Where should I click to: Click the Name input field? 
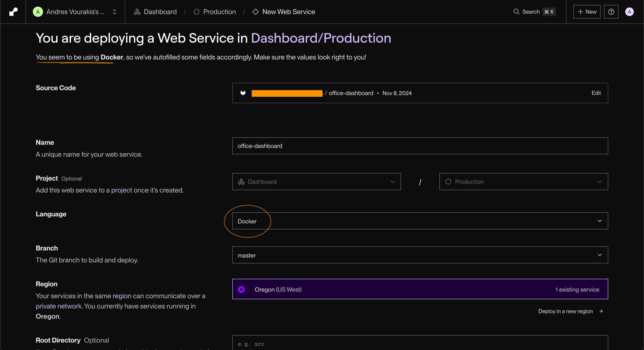coord(420,146)
